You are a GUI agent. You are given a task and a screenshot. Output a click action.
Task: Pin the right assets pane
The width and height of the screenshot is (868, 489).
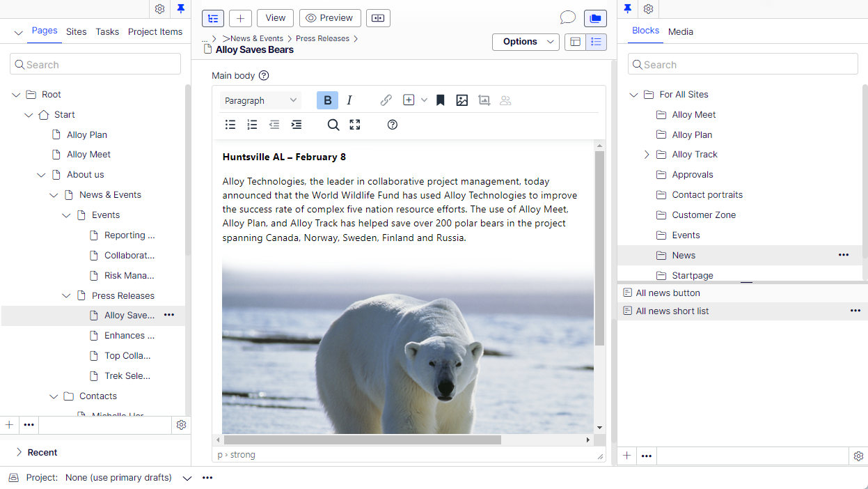(x=627, y=9)
